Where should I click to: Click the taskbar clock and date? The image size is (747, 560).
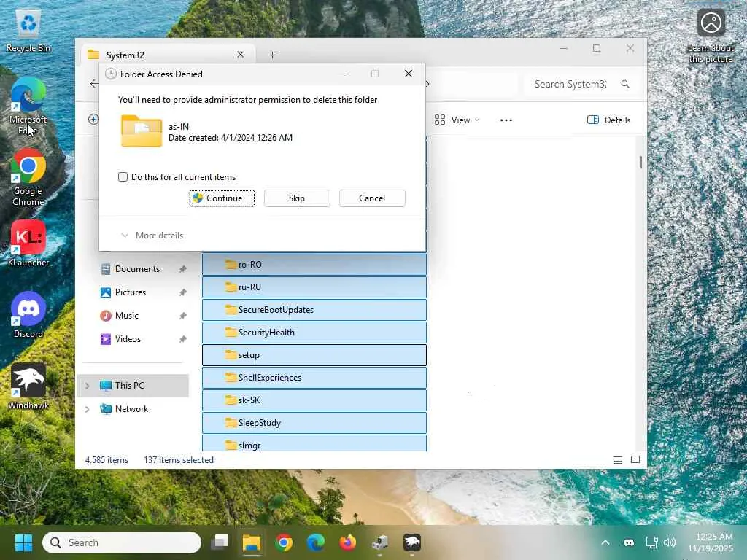(711, 542)
